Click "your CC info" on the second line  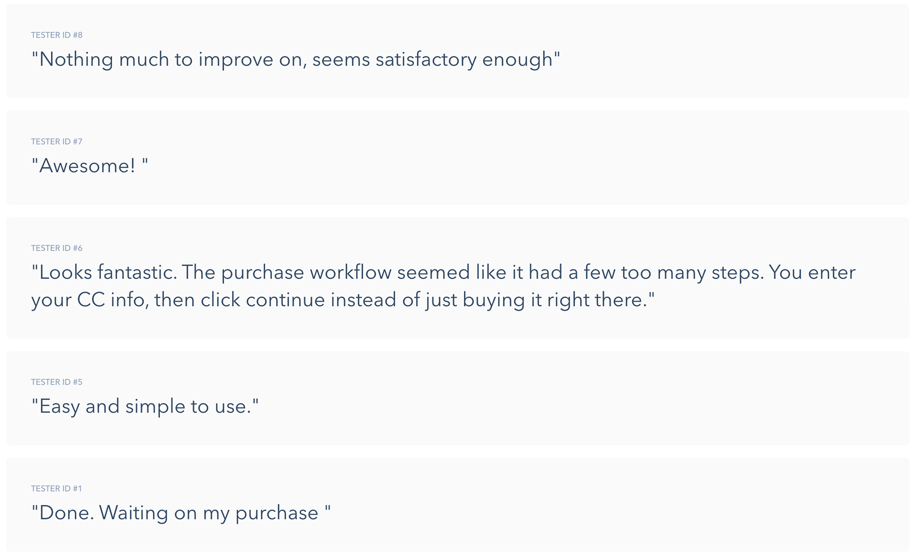click(x=90, y=300)
